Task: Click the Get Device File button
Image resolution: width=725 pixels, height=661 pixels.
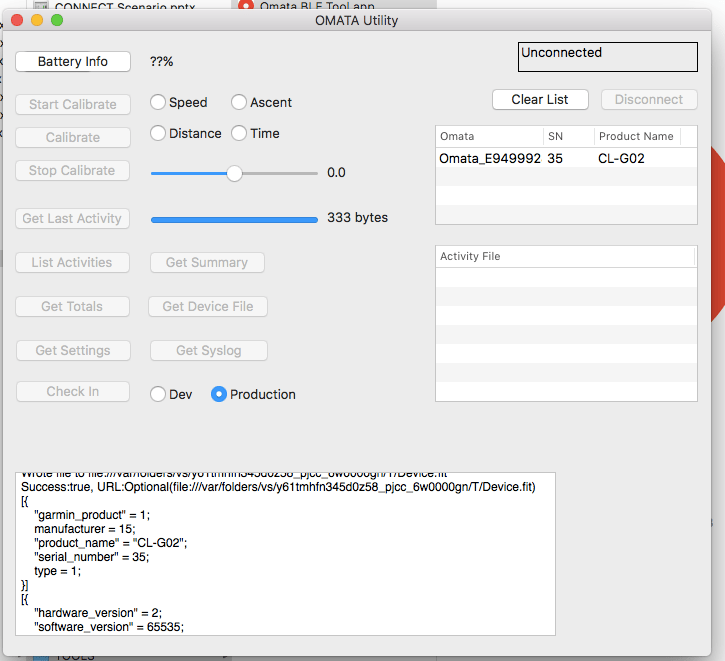Action: (208, 306)
